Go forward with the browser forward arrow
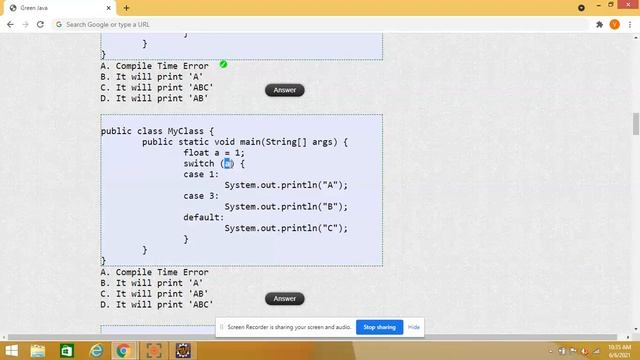The width and height of the screenshot is (640, 360). pos(25,24)
